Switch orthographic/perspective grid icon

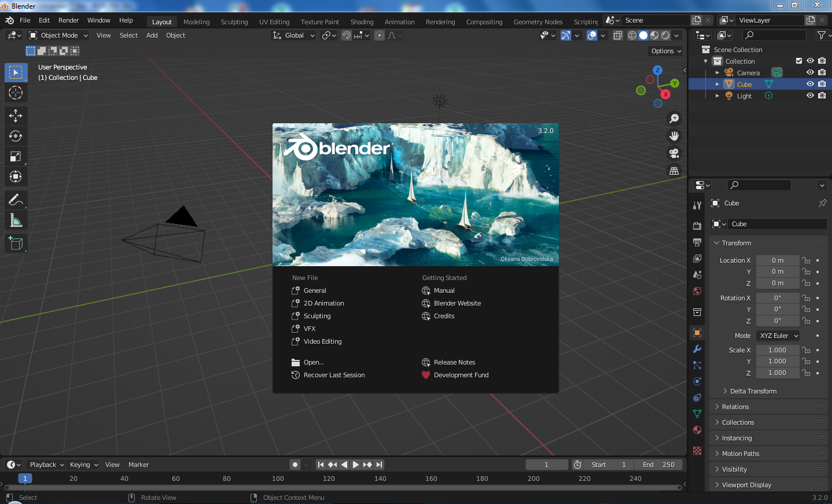coord(674,171)
